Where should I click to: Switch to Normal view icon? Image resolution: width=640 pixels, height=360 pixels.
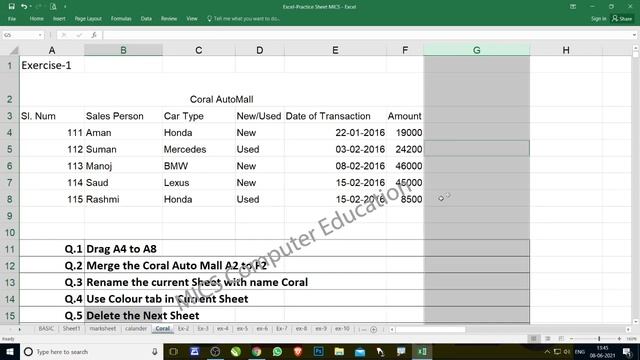(533, 339)
